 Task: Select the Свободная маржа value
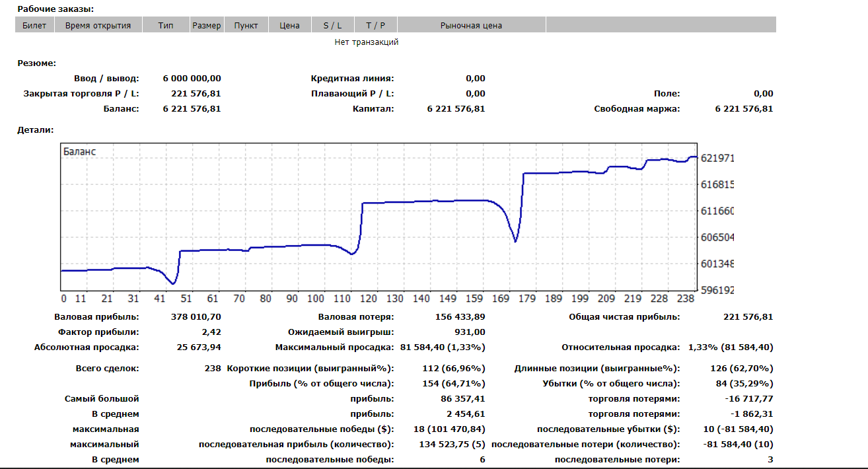[x=744, y=109]
